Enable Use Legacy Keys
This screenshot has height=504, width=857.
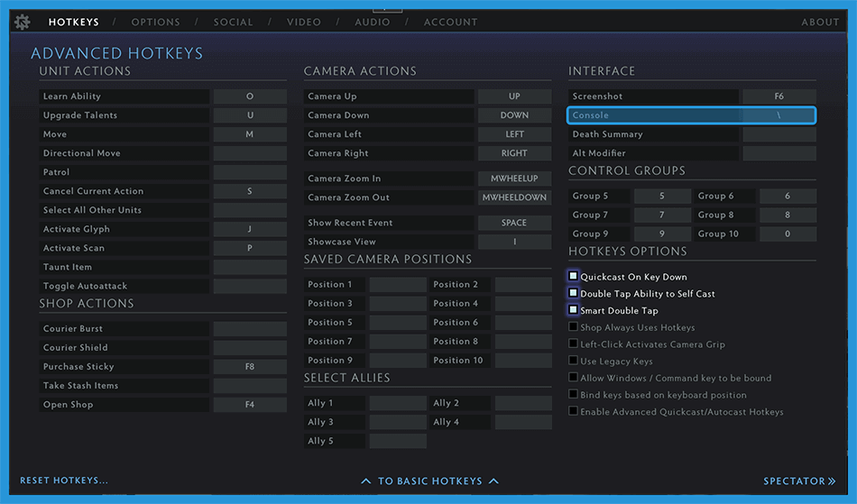pos(573,361)
